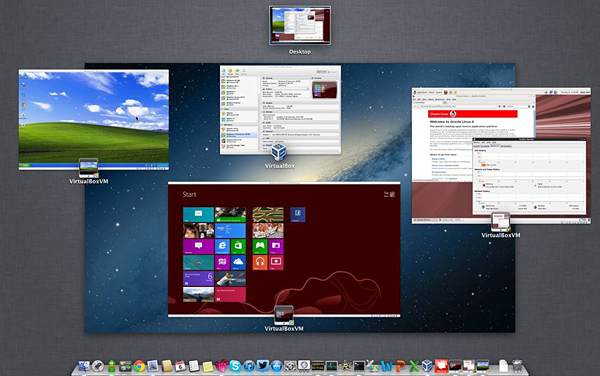Screen dimensions: 600x376
Task: Click the Internet Explorer tile on Windows 8 Start
Action: pos(222,247)
